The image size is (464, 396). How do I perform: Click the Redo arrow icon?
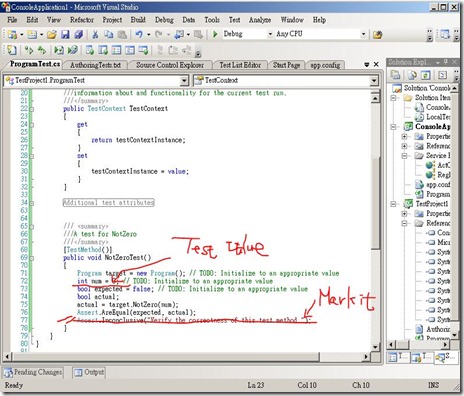click(x=159, y=34)
